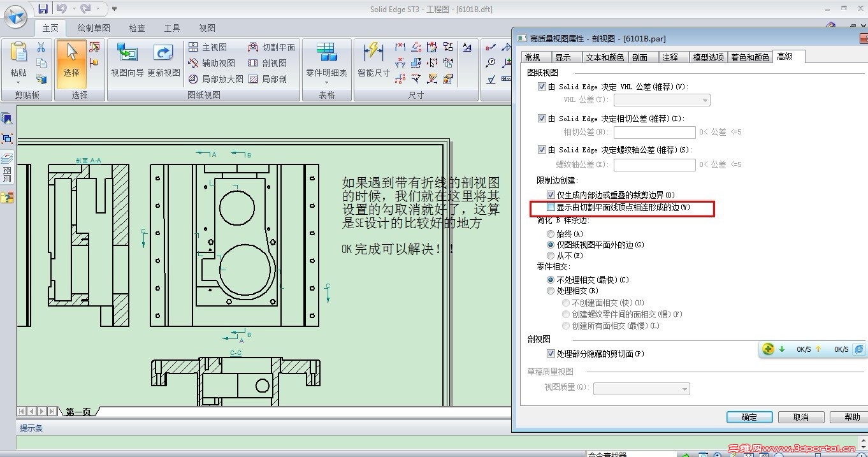This screenshot has width=868, height=457.
Task: Open the Parts List (零件明细表) tool
Action: tap(326, 63)
